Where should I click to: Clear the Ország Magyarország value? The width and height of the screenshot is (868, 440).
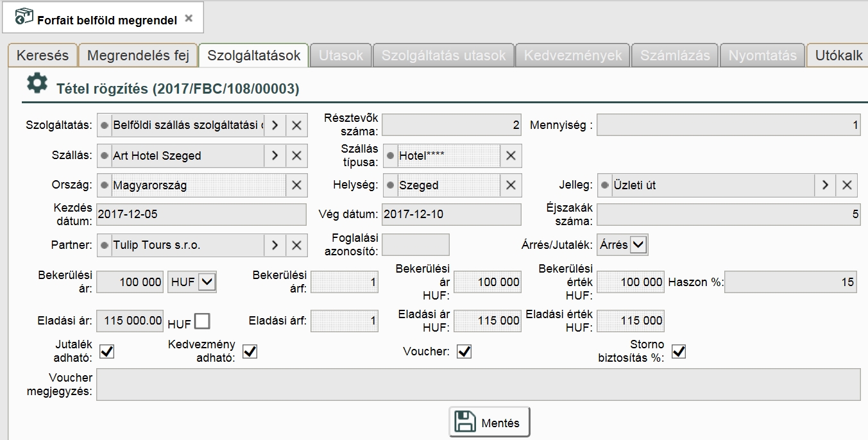pos(296,185)
